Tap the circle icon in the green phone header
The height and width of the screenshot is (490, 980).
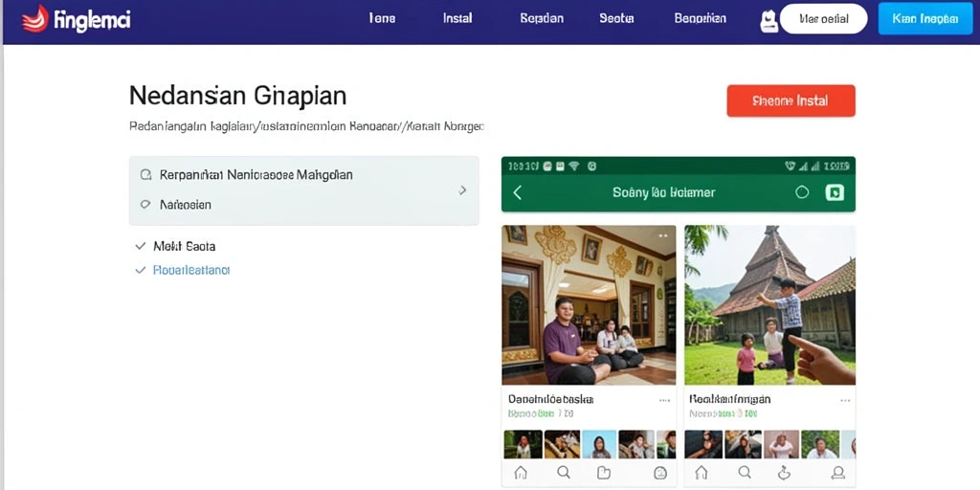[802, 192]
